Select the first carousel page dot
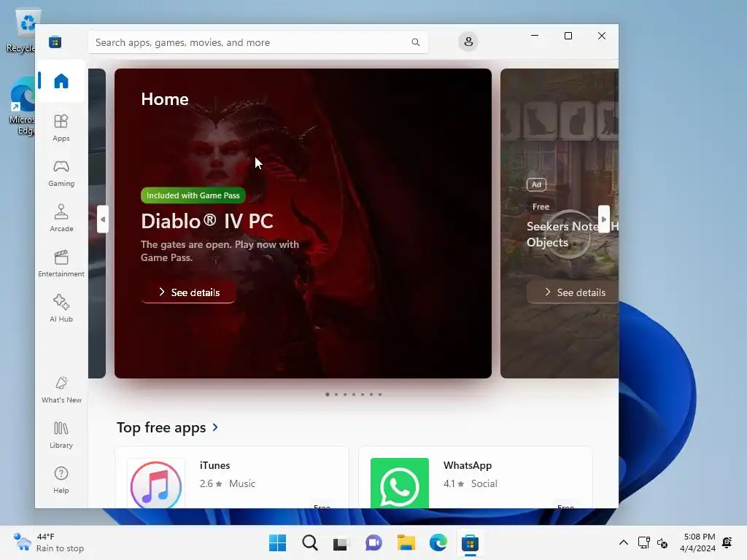Screen dimensions: 747x560 (x=328, y=394)
